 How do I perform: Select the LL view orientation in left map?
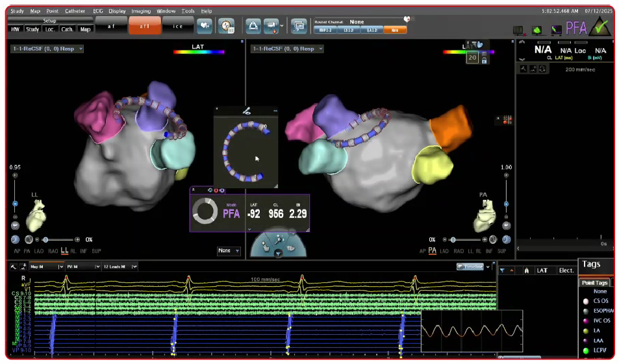[64, 250]
